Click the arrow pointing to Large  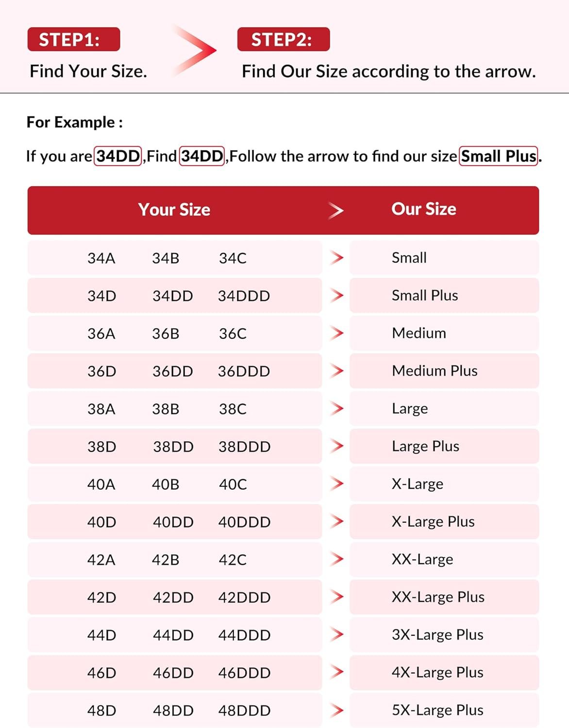click(336, 409)
